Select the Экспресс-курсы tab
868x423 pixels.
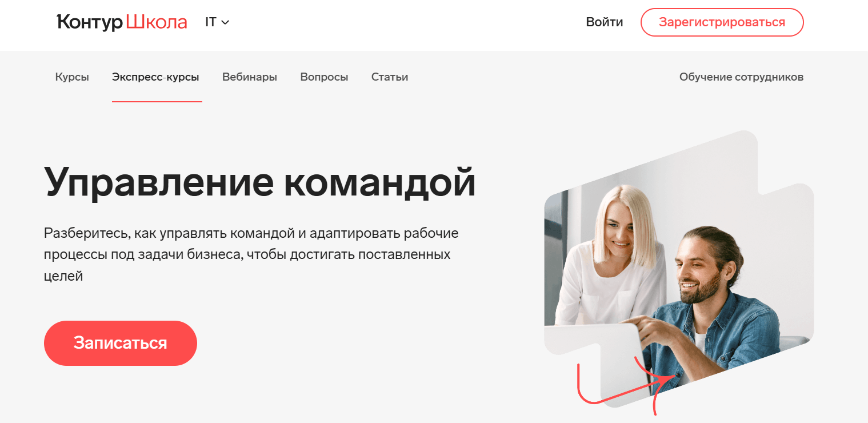click(x=156, y=77)
